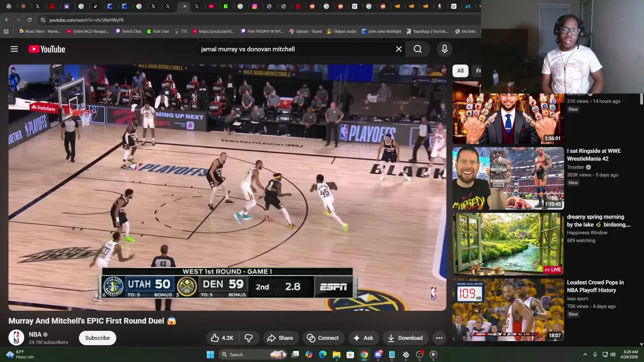Open the weather widget Heavy rain
The height and width of the screenshot is (362, 644).
[21, 354]
